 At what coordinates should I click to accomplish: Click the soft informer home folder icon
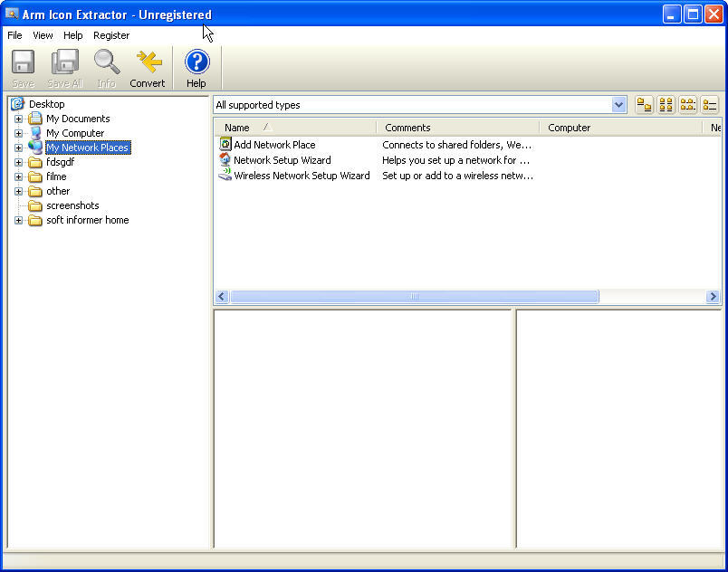point(35,220)
